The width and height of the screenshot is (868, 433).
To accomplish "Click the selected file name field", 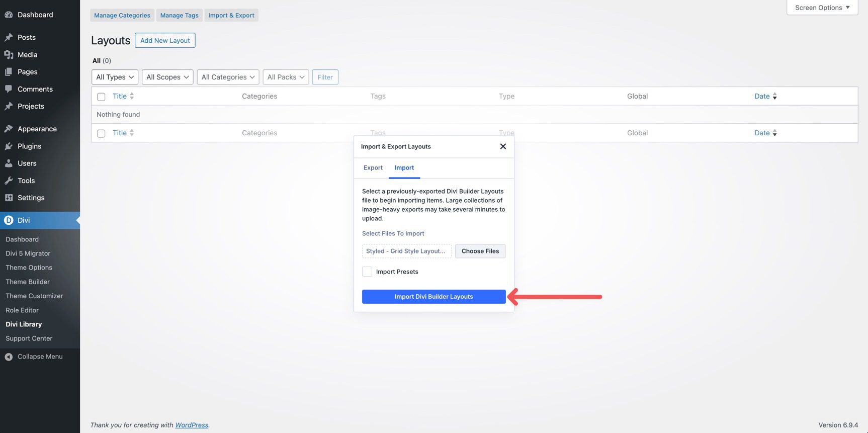I will (x=406, y=251).
